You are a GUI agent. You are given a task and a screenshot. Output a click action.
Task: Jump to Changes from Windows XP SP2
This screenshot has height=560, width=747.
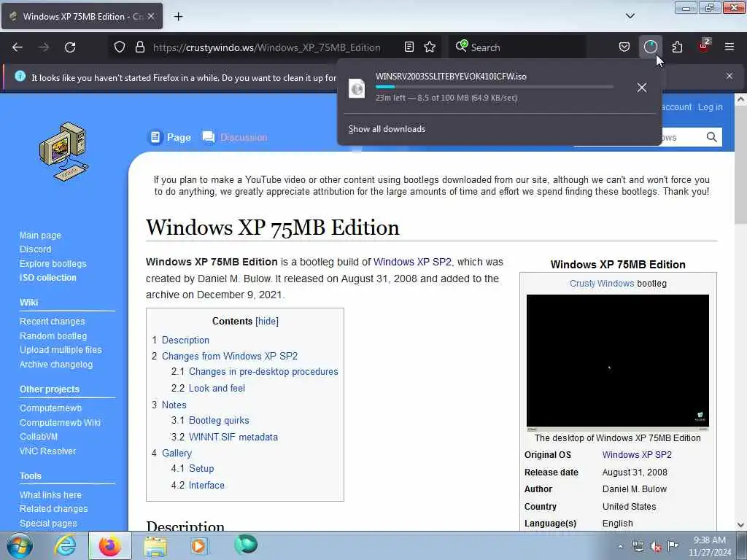tap(230, 356)
